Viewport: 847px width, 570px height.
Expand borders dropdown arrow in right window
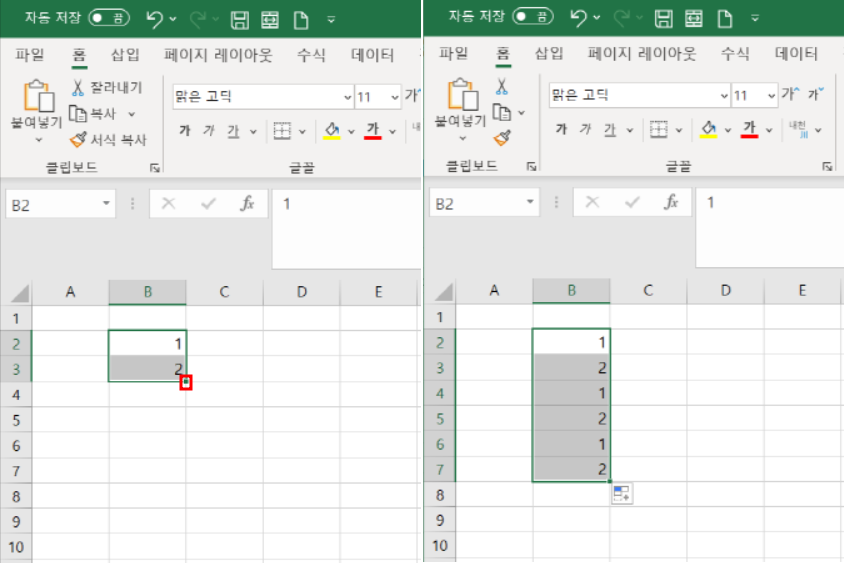[x=679, y=130]
